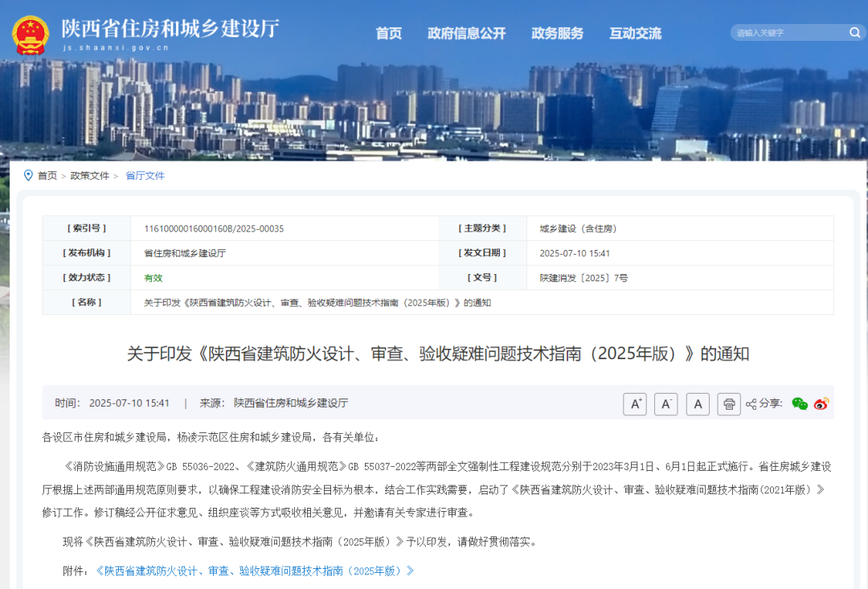The height and width of the screenshot is (589, 868).
Task: Increase font size with the A+ icon
Action: pos(634,403)
